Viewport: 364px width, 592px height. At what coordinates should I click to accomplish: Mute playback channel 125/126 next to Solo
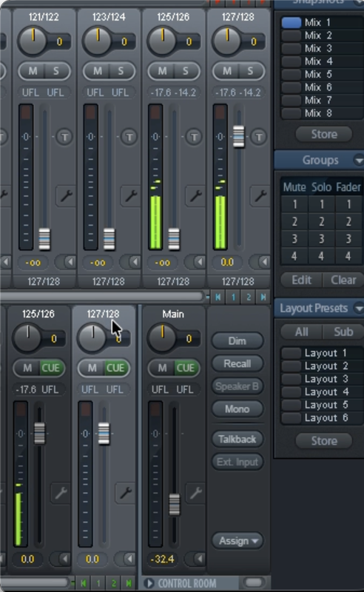(x=162, y=71)
